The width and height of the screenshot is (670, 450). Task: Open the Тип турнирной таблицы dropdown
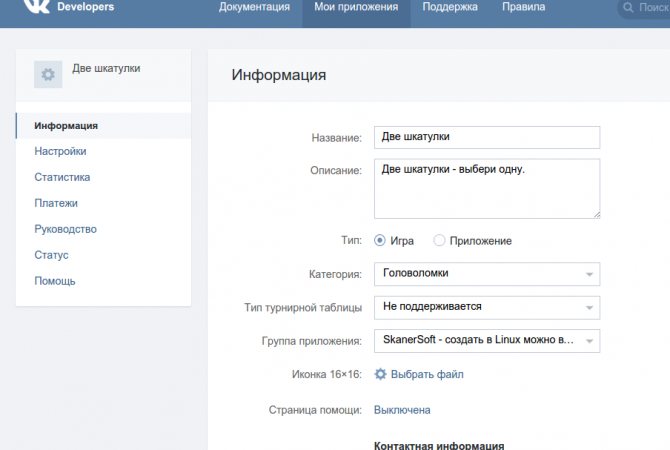point(487,308)
